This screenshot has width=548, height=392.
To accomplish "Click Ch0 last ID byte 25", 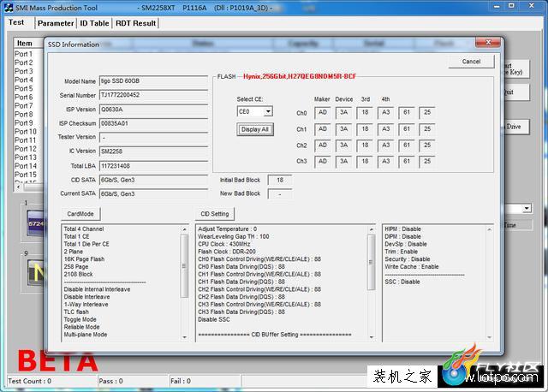I will coord(427,112).
